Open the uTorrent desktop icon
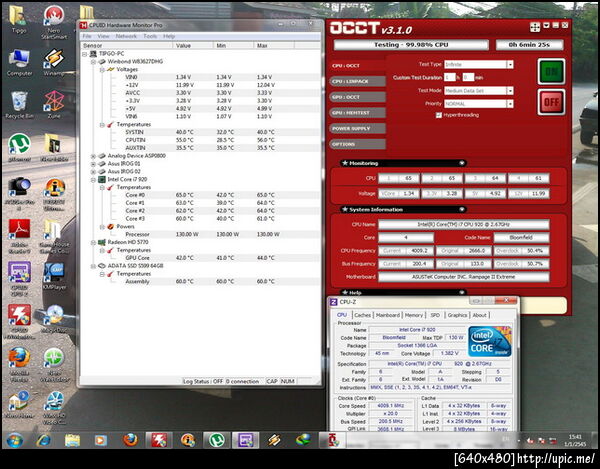This screenshot has width=600, height=469. click(19, 148)
